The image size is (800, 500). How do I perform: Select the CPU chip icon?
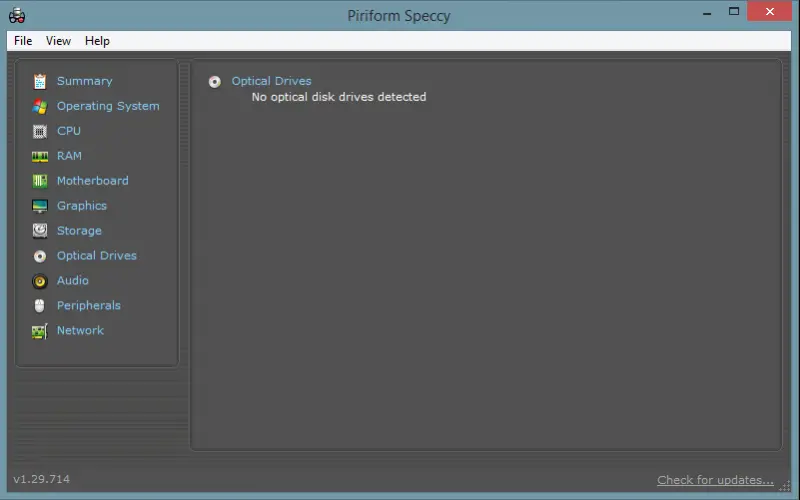39,131
